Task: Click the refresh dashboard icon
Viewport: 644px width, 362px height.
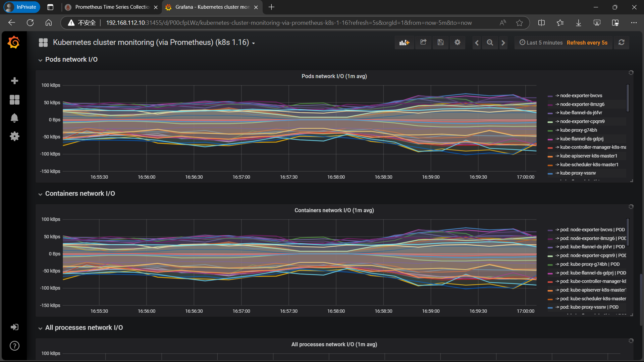Action: click(621, 43)
